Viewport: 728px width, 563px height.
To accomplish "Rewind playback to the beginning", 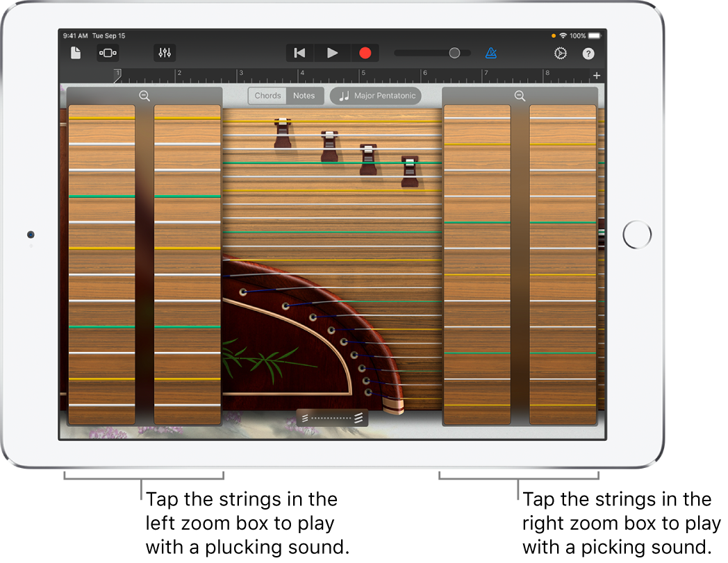I will 299,52.
